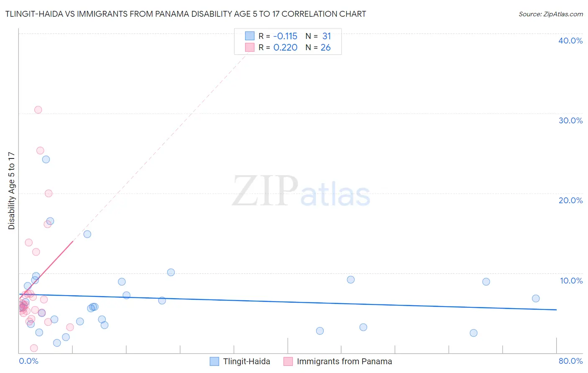
Task: Click the pink Immigrants from Panama legend swatch
Action: pos(288,361)
